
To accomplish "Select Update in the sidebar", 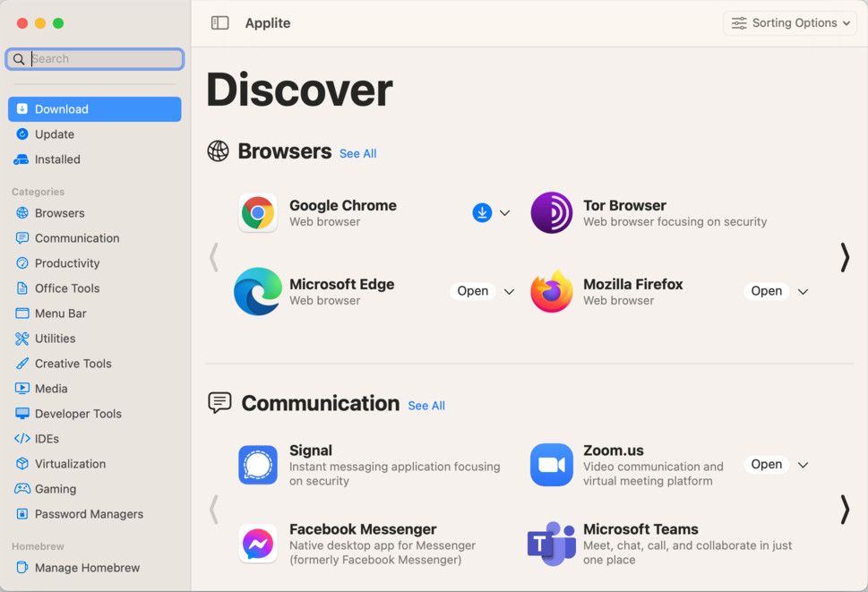I will (x=95, y=133).
